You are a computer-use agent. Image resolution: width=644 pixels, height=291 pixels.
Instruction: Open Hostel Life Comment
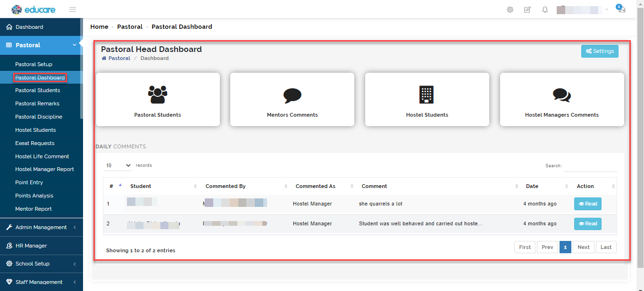[42, 156]
